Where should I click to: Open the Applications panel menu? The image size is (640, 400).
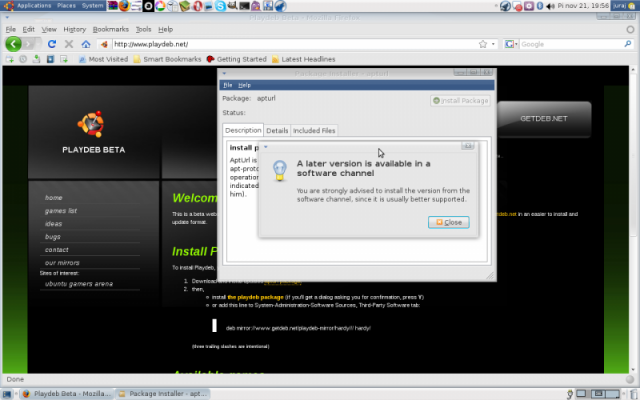coord(34,6)
